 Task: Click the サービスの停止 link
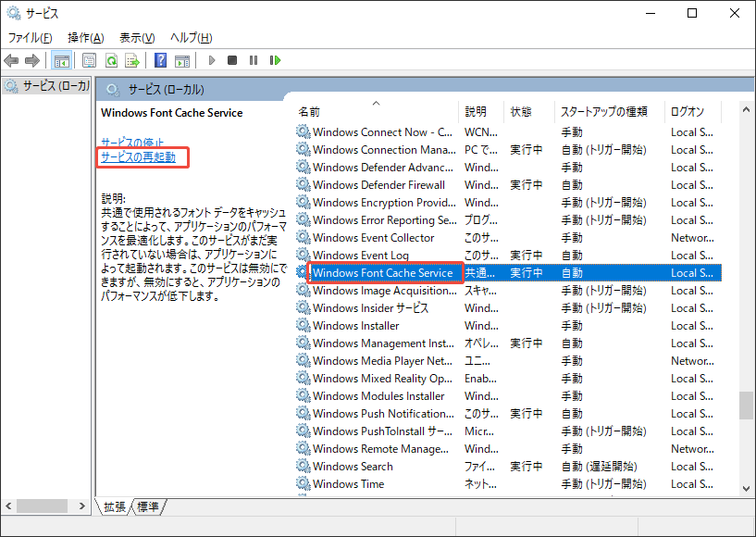[132, 143]
